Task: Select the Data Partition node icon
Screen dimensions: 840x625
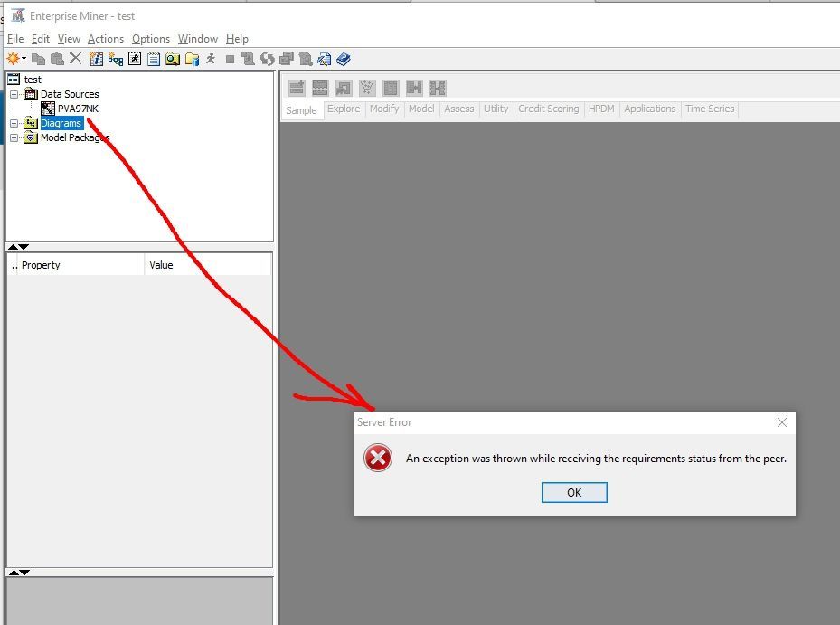Action: pos(320,88)
